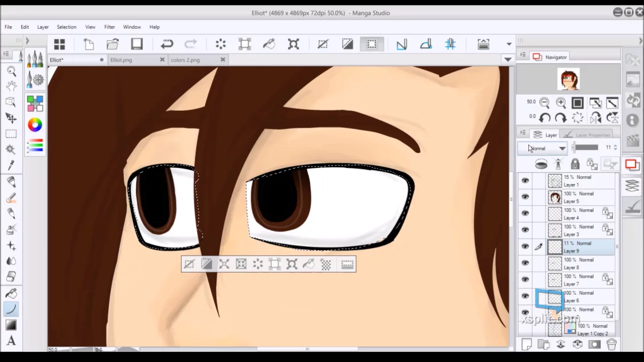Screen dimensions: 644x362
Task: Click the Clear dotted-circle command bar icon
Action: [x=220, y=44]
